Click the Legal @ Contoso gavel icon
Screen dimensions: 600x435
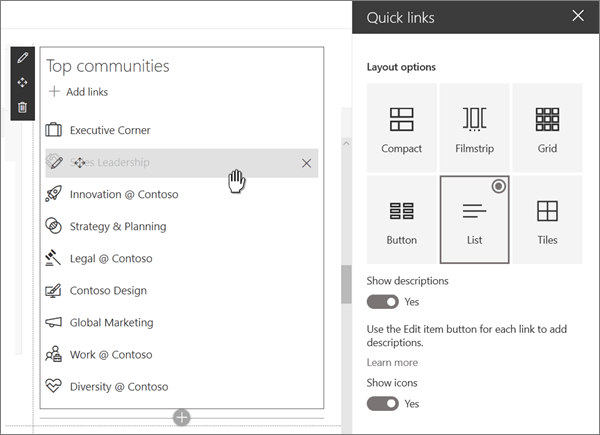click(x=53, y=258)
